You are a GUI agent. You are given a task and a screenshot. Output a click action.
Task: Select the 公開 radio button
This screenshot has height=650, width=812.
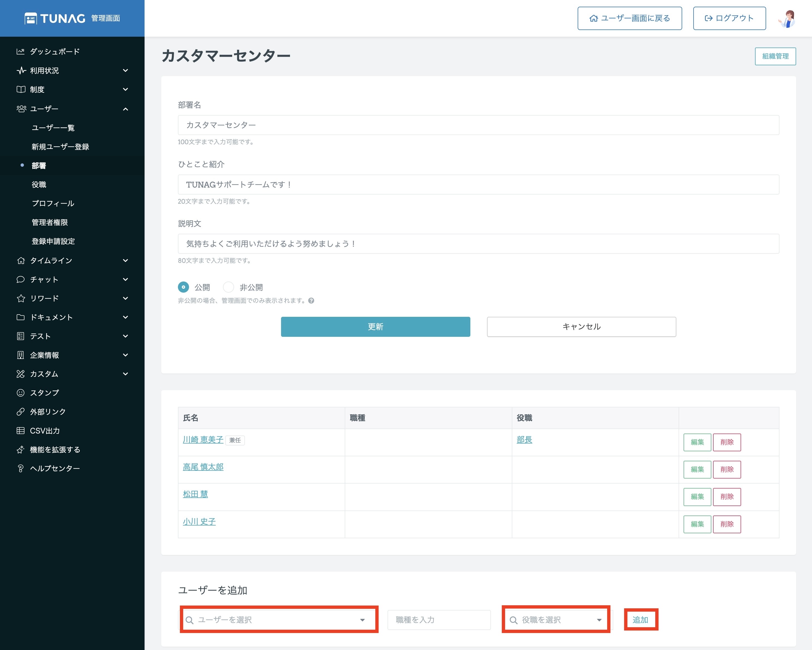183,287
